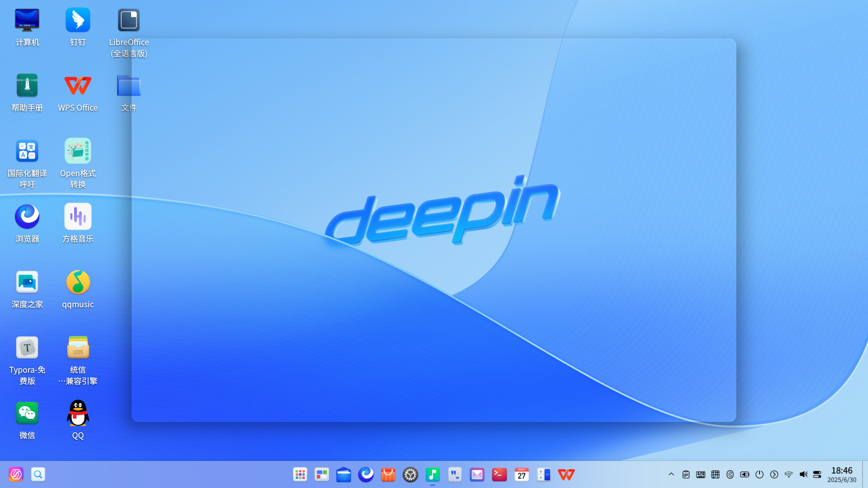Open the clipboard tray icon

[686, 474]
